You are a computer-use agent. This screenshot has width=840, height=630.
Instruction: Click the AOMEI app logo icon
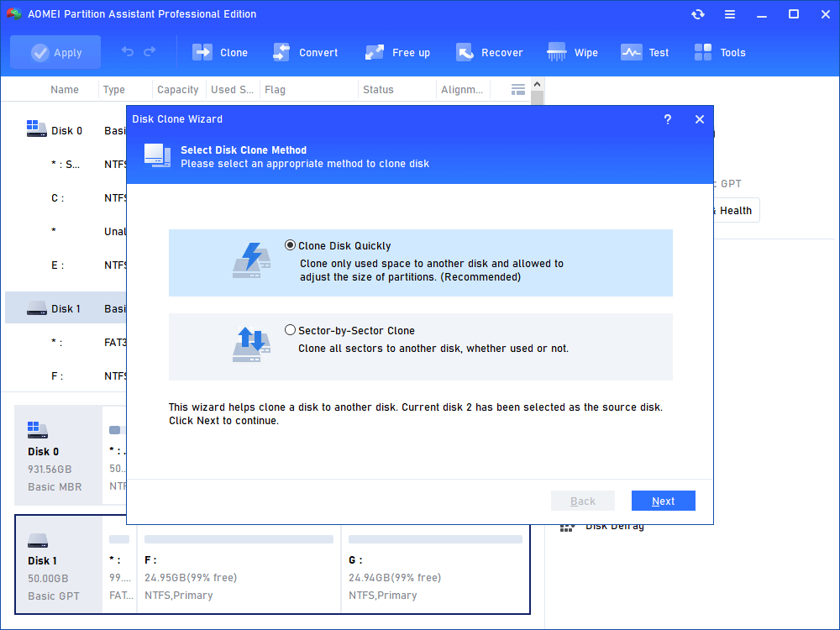point(13,14)
